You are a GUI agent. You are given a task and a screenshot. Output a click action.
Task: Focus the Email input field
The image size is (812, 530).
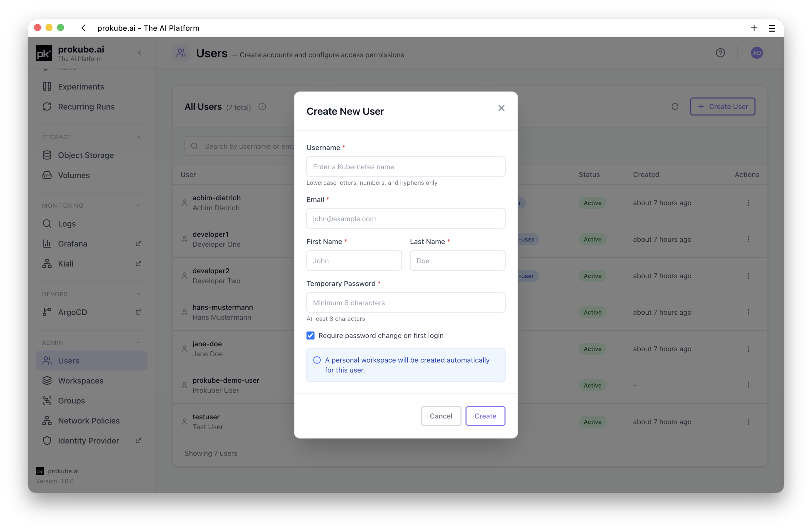[x=406, y=218]
